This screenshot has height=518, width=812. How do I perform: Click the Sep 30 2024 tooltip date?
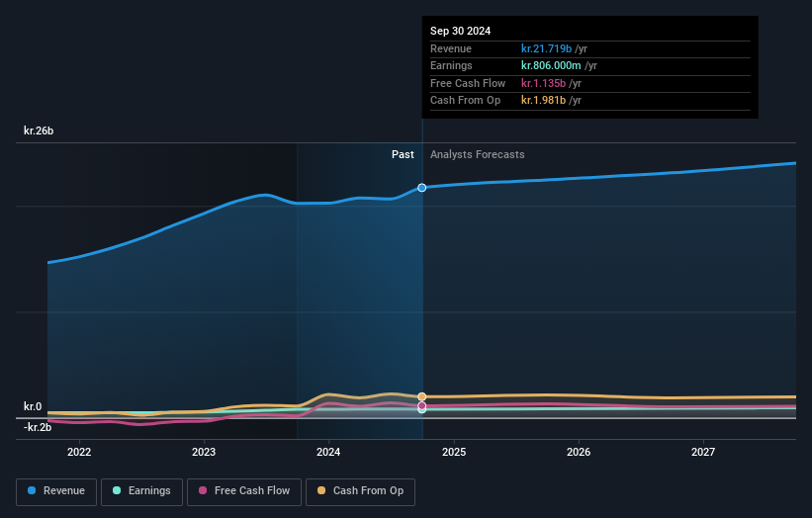click(460, 31)
